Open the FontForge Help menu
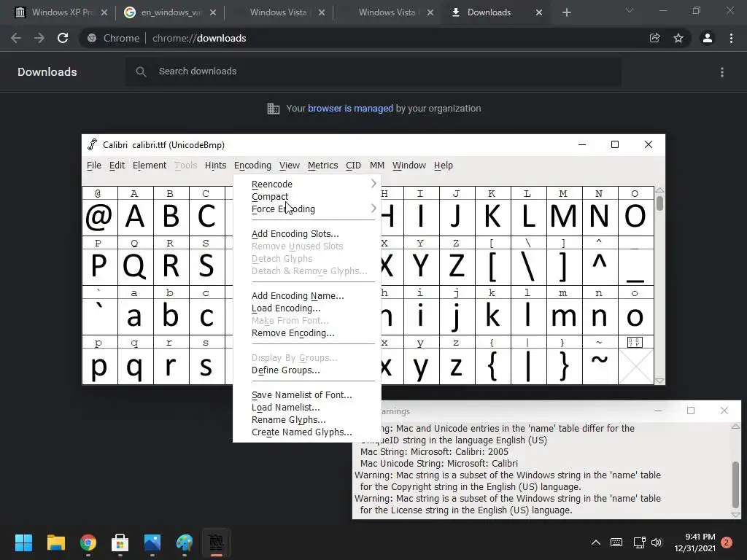This screenshot has width=747, height=560. [443, 166]
